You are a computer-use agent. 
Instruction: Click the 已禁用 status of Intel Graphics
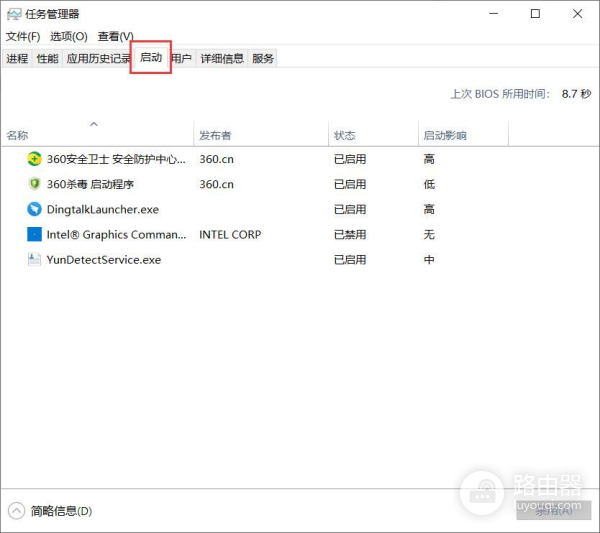350,234
